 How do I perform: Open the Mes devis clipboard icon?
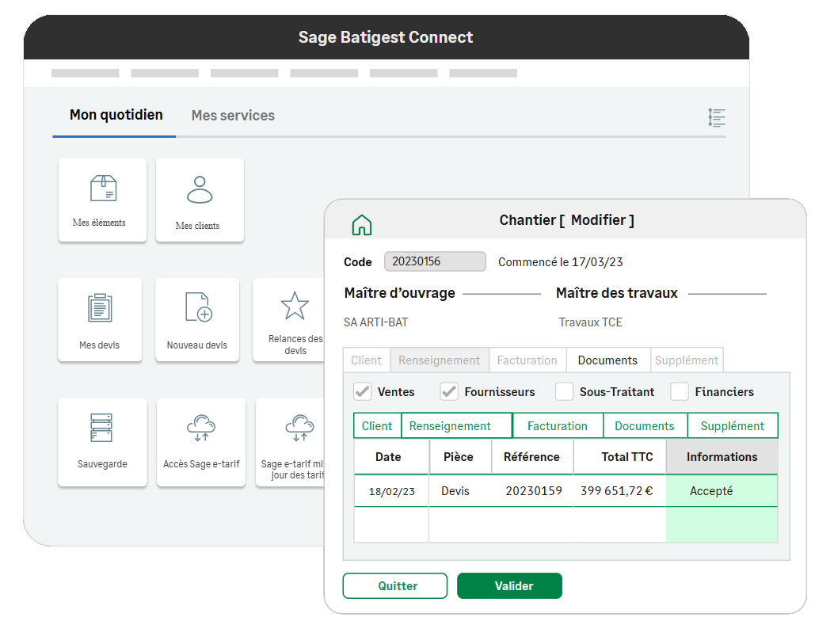(x=100, y=308)
